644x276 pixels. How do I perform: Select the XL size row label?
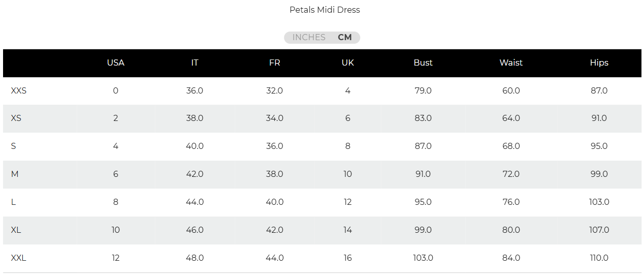tap(16, 230)
